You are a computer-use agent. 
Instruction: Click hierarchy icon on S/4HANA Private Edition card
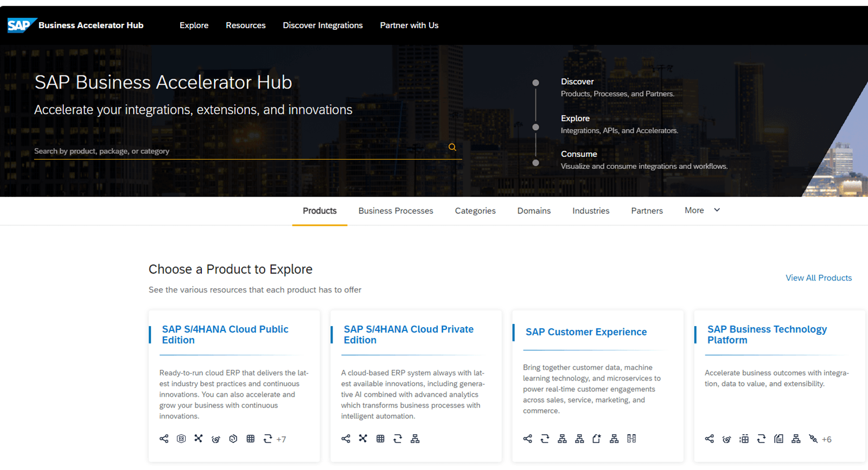(415, 439)
